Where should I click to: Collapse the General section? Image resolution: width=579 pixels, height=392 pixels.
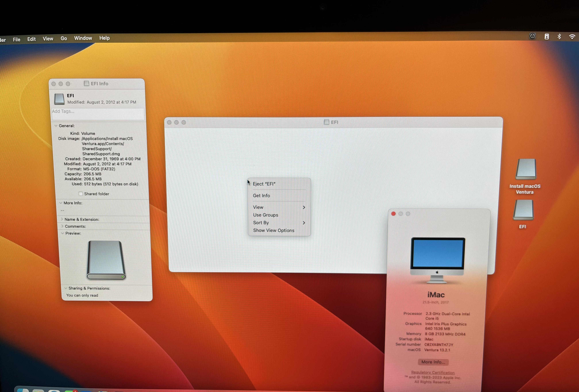pyautogui.click(x=56, y=126)
